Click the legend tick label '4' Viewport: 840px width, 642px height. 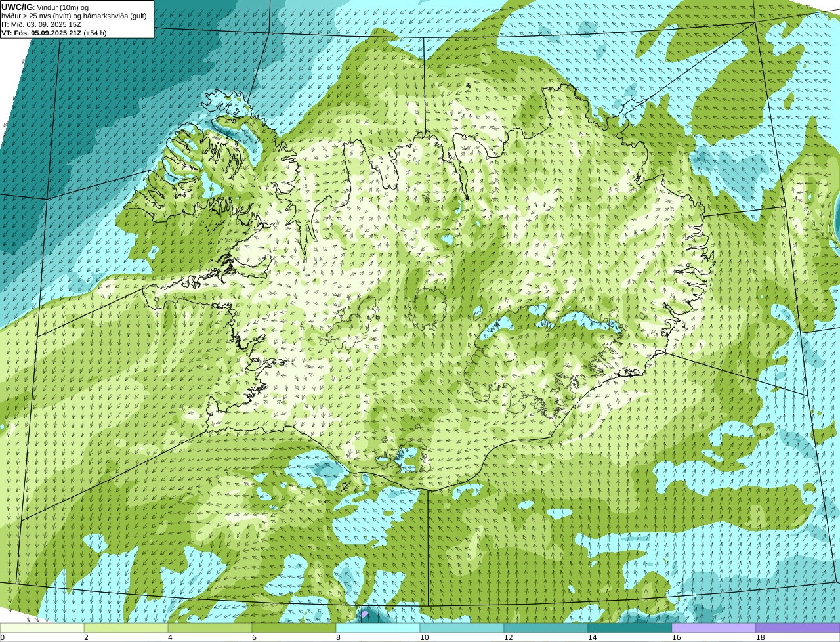[x=170, y=637]
